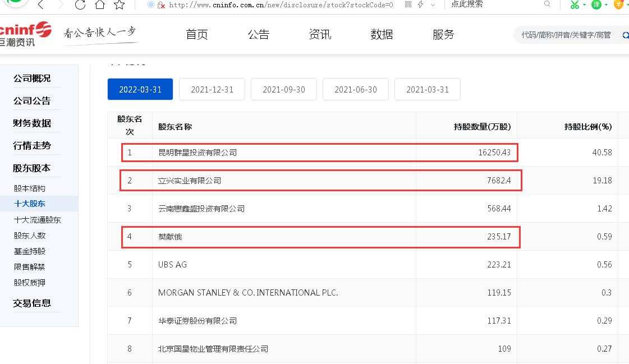
Task: Switch to the 2021-03-31 date tab
Action: [x=427, y=89]
